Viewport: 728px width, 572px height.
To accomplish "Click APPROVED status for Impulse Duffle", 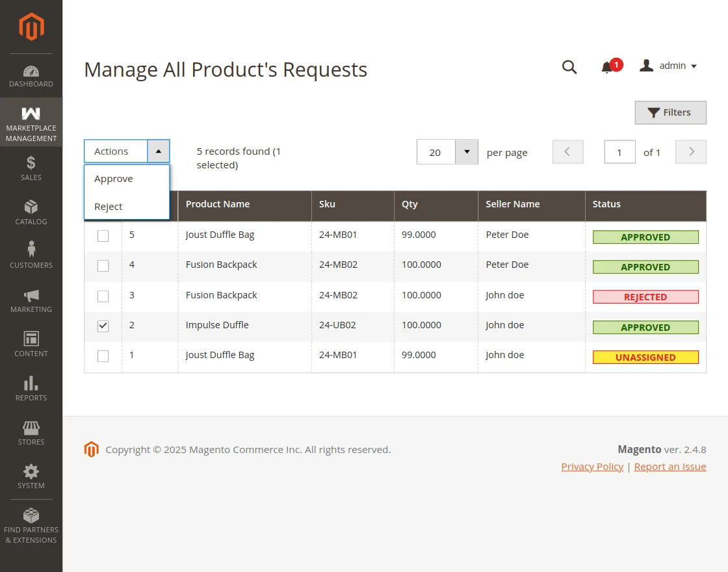I will click(645, 328).
